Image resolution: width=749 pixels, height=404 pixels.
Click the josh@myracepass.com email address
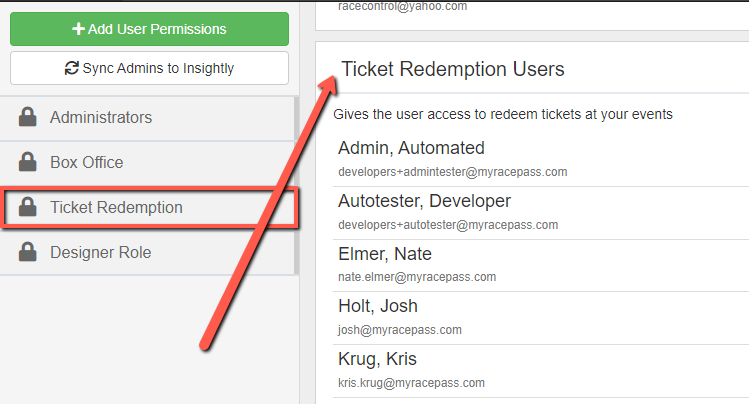pyautogui.click(x=400, y=330)
